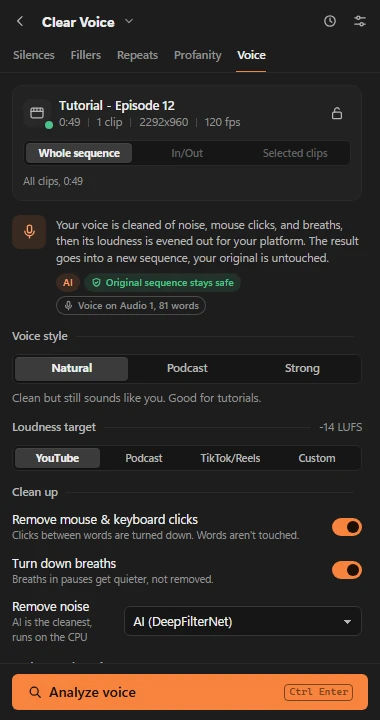
Task: Switch to the Fillers tab
Action: 86,55
